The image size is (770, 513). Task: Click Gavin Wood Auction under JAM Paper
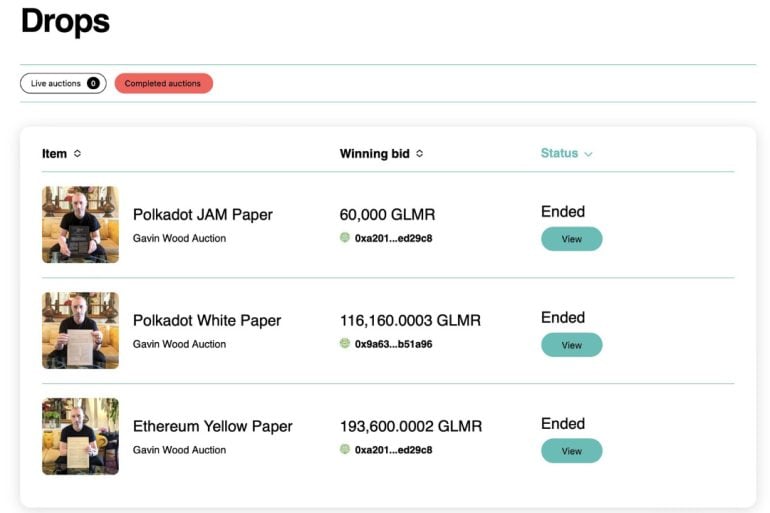180,239
